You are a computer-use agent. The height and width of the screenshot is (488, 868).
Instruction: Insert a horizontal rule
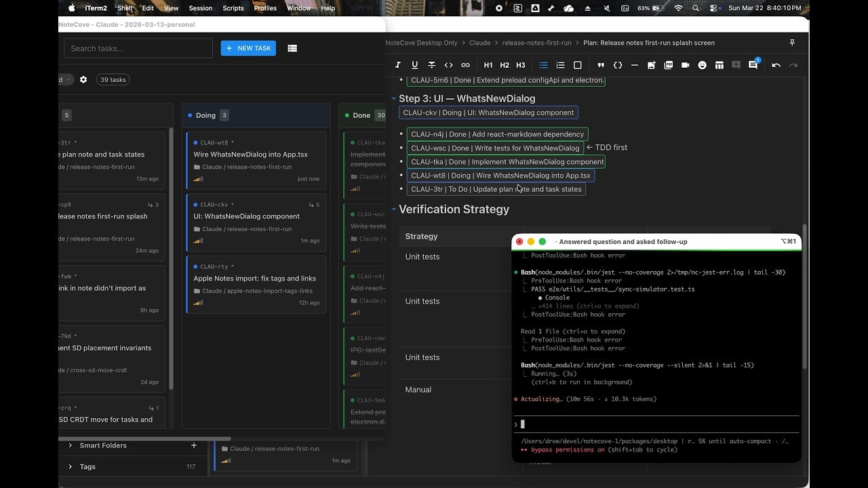635,65
